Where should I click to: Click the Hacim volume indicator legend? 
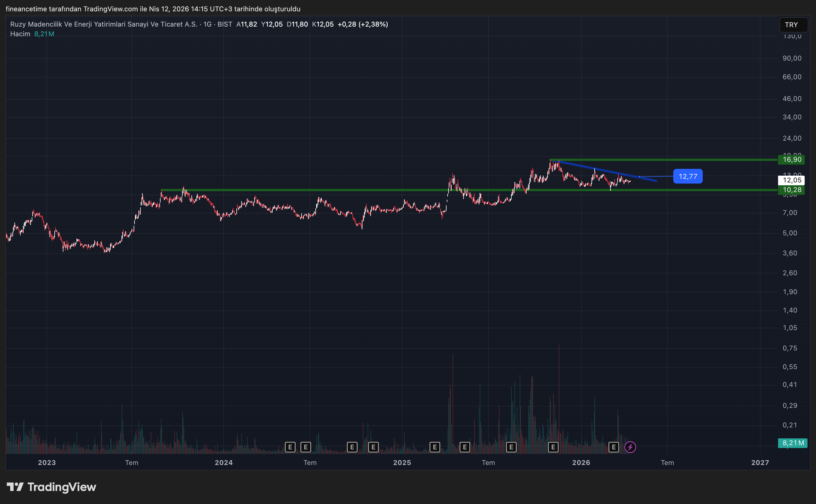(x=20, y=34)
